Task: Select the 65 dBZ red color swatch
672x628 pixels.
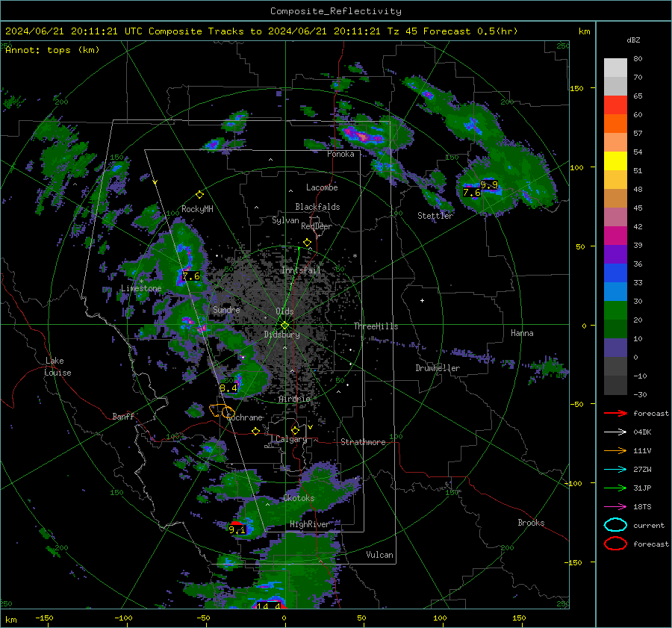Action: point(615,105)
